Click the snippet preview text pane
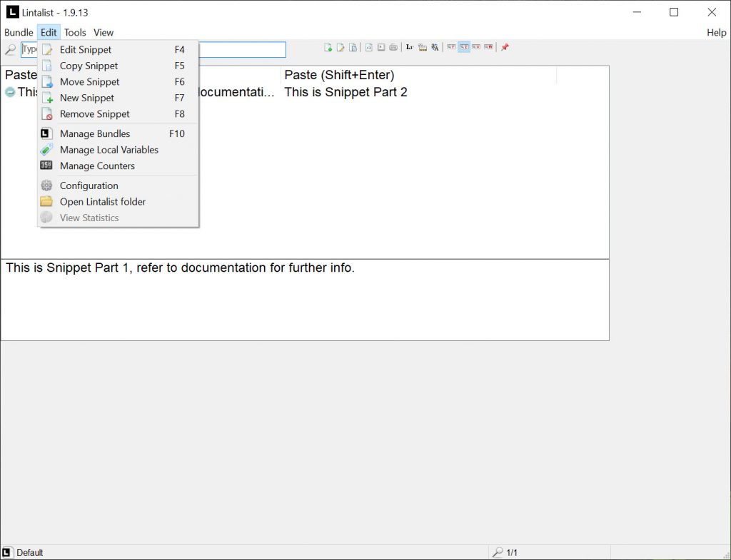The height and width of the screenshot is (560, 731). tap(305, 300)
